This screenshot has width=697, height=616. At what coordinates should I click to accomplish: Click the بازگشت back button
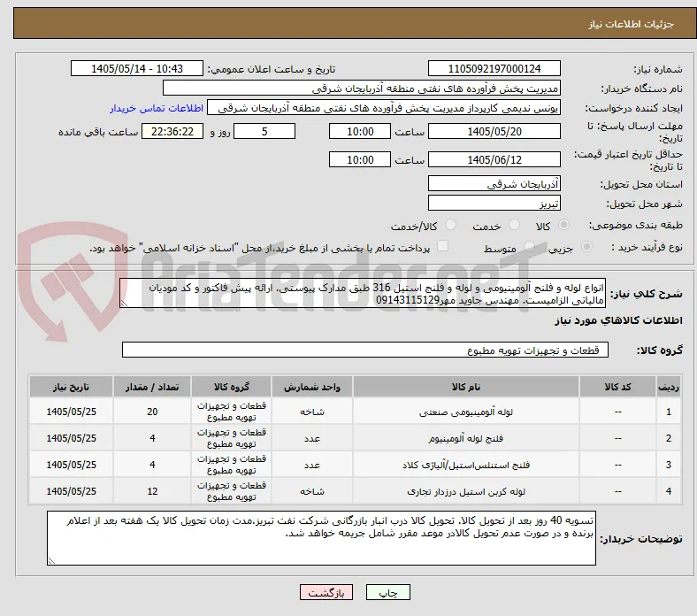pos(326,592)
